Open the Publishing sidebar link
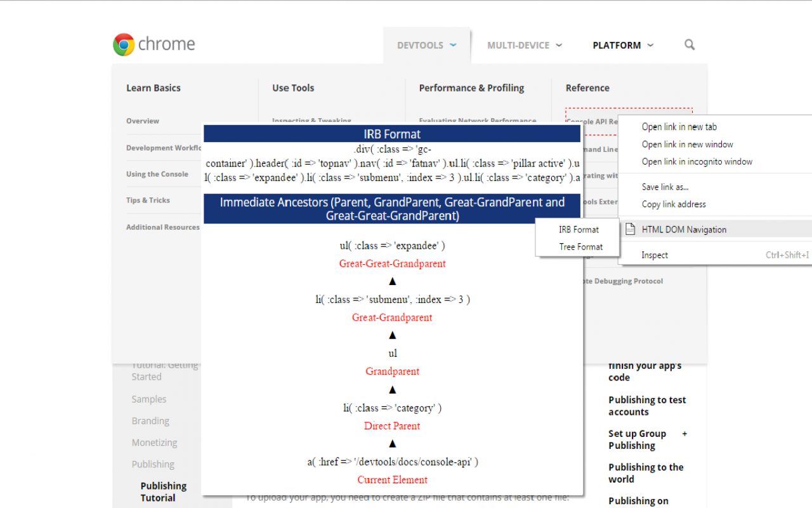 (x=153, y=464)
